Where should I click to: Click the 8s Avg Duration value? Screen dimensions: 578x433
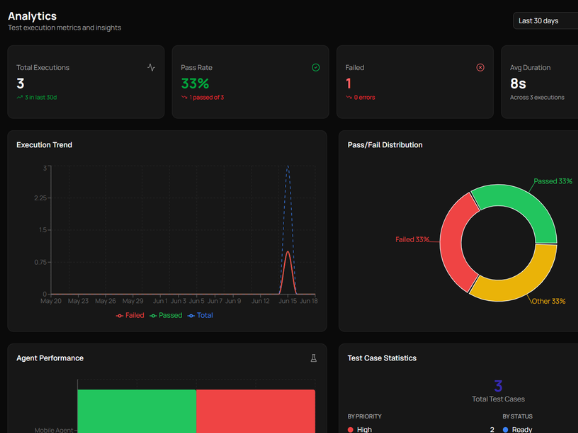518,84
